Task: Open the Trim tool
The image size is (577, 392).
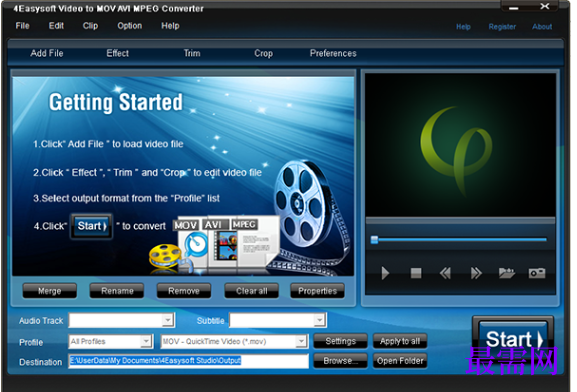Action: pos(192,53)
